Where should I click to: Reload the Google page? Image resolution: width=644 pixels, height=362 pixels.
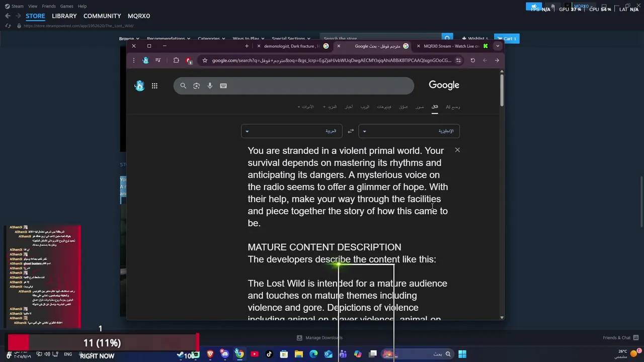[x=473, y=60]
